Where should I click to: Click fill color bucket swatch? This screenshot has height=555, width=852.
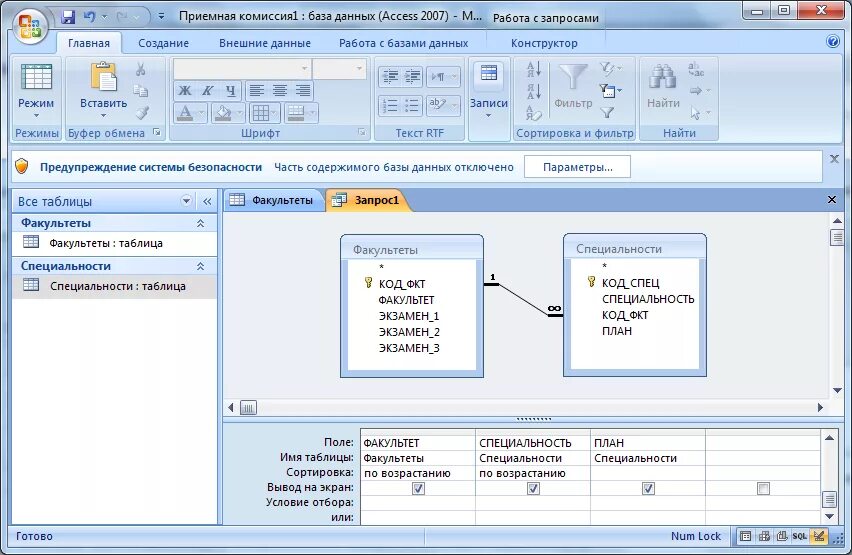tap(223, 113)
